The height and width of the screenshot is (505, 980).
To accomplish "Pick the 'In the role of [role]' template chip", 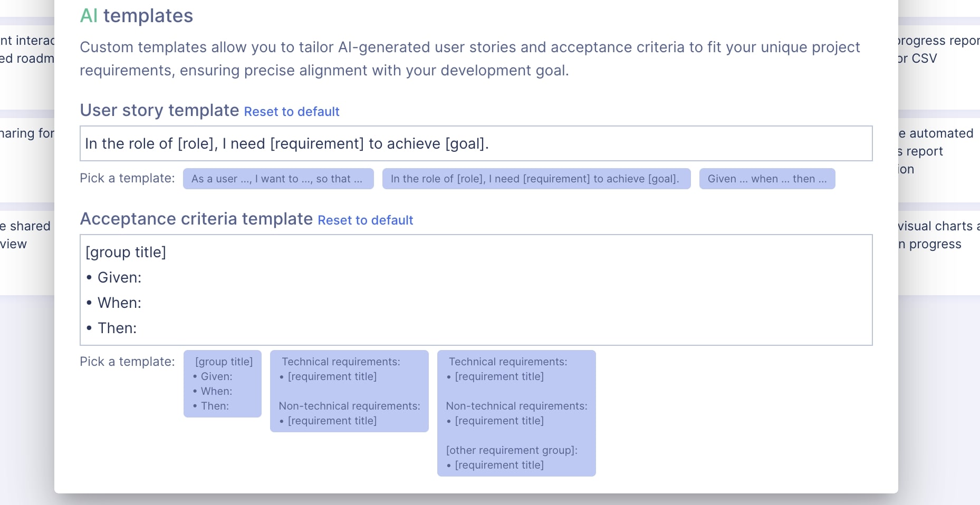I will [x=536, y=179].
